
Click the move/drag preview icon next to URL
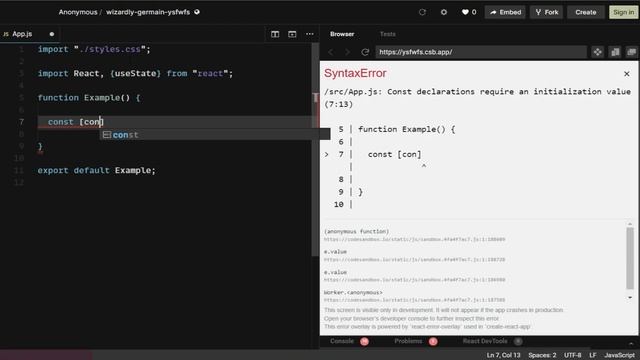(598, 52)
